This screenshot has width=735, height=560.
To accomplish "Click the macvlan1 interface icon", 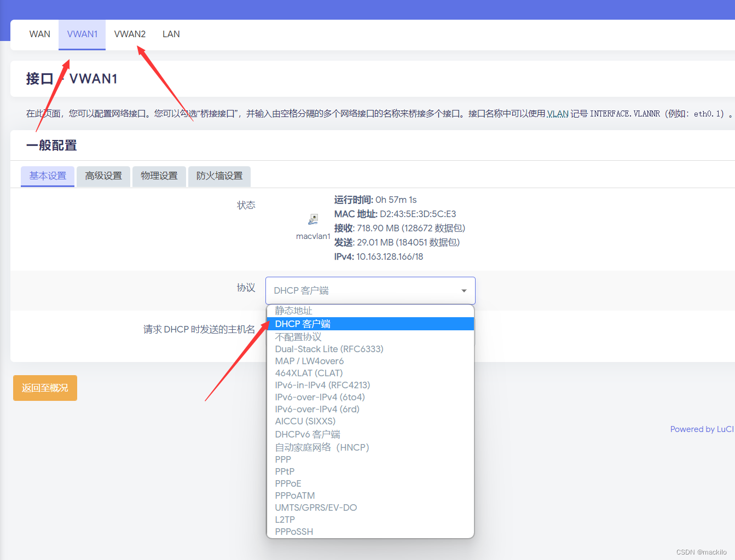I will [x=313, y=220].
